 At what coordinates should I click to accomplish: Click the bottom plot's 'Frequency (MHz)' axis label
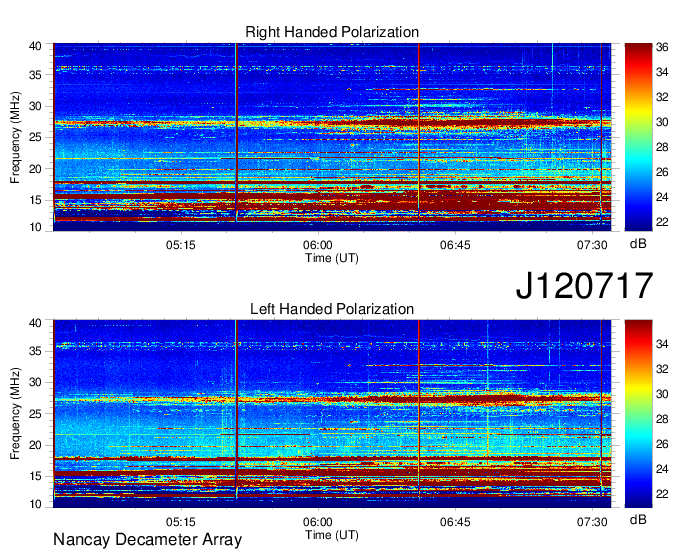[x=15, y=414]
